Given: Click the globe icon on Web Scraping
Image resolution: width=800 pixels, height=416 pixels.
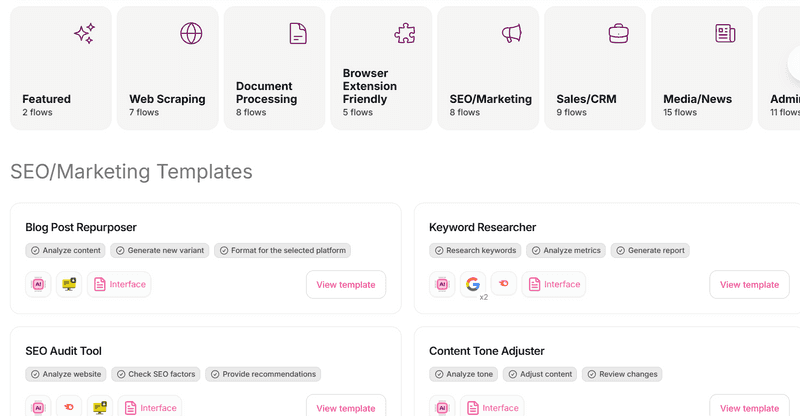Looking at the screenshot, I should coord(191,34).
